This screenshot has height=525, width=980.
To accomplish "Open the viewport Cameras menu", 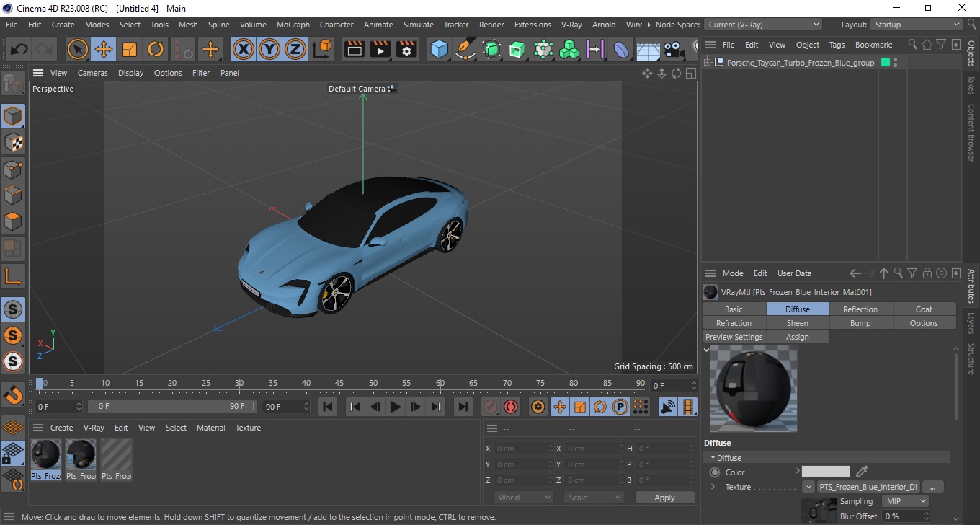I will [x=92, y=73].
